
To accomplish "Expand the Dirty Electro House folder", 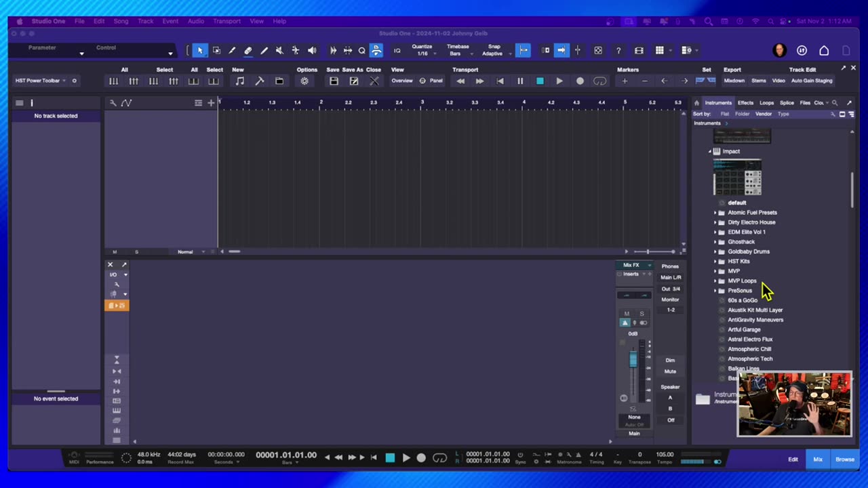I will pyautogui.click(x=715, y=222).
